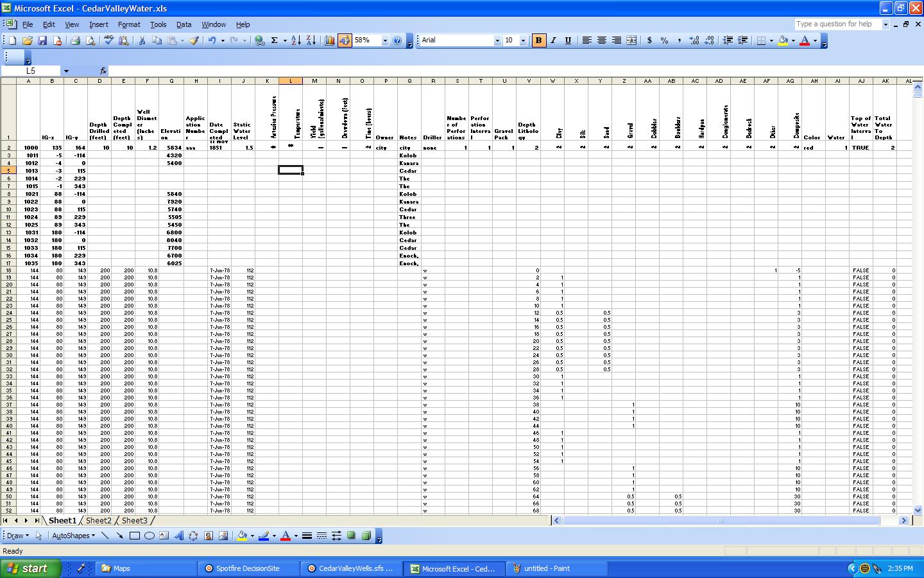This screenshot has height=578, width=924.
Task: Click the Windows start button
Action: 30,568
